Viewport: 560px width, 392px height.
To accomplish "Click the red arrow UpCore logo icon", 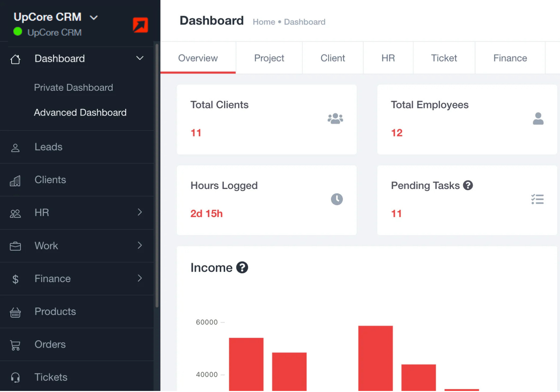I will [x=140, y=25].
